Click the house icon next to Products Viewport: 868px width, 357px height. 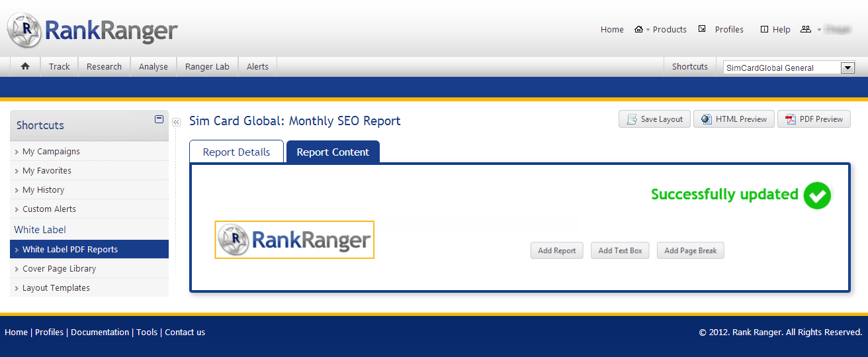(x=638, y=29)
